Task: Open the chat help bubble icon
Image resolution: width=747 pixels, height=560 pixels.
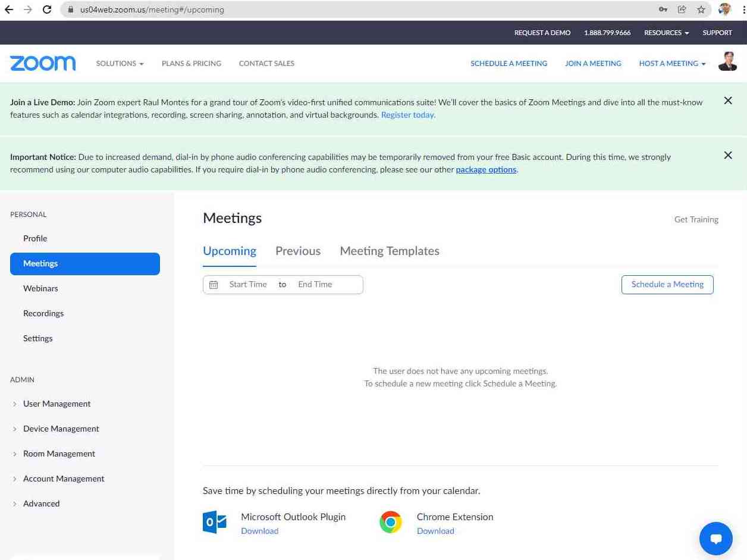Action: tap(715, 538)
